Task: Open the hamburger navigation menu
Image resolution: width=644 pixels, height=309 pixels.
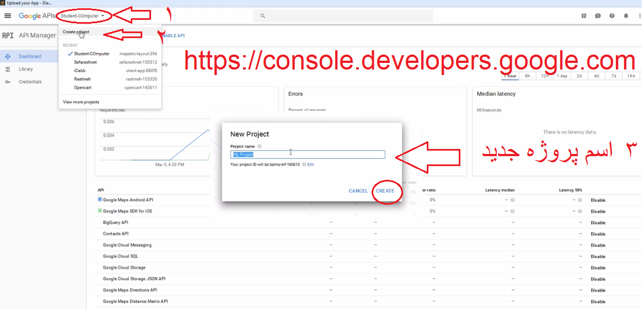Action: coord(8,16)
